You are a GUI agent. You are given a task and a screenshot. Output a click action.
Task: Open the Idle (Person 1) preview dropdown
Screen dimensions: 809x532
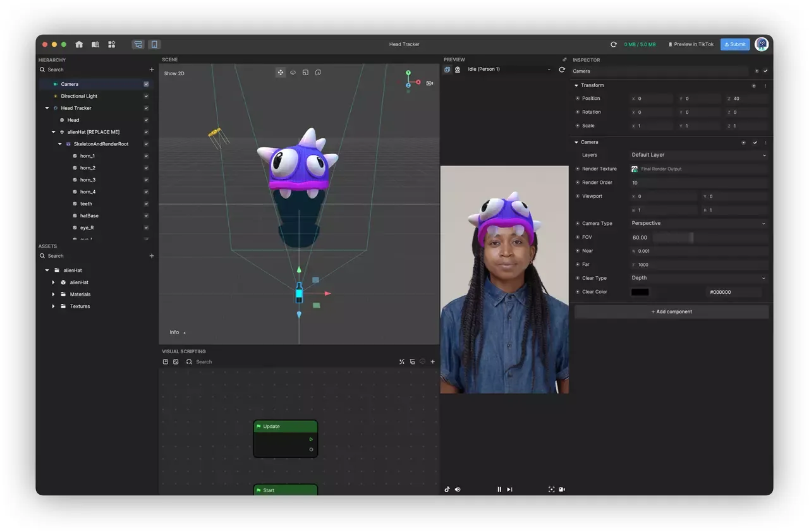pos(509,70)
